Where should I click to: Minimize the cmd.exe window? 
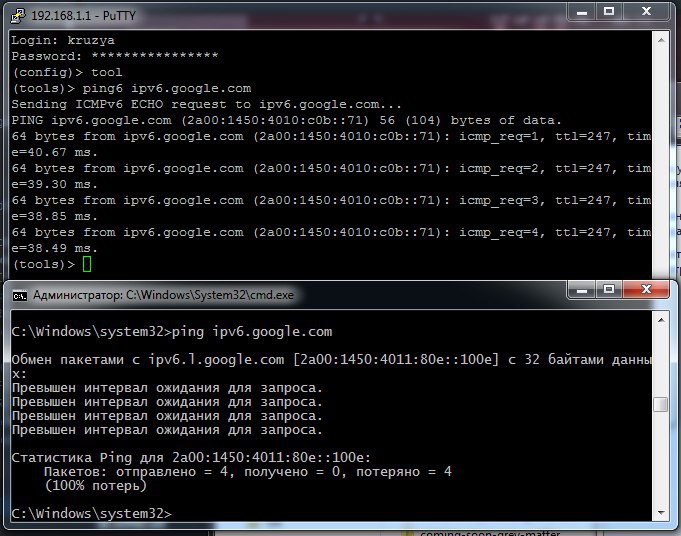coord(582,289)
